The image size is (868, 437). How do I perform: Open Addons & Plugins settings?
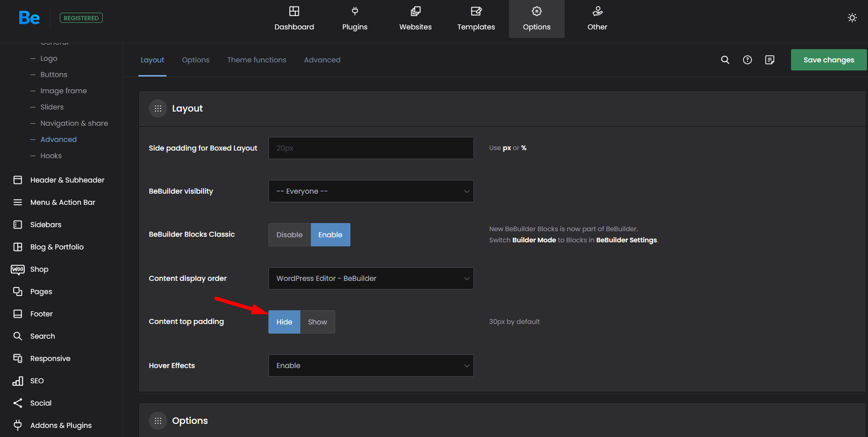(61, 425)
